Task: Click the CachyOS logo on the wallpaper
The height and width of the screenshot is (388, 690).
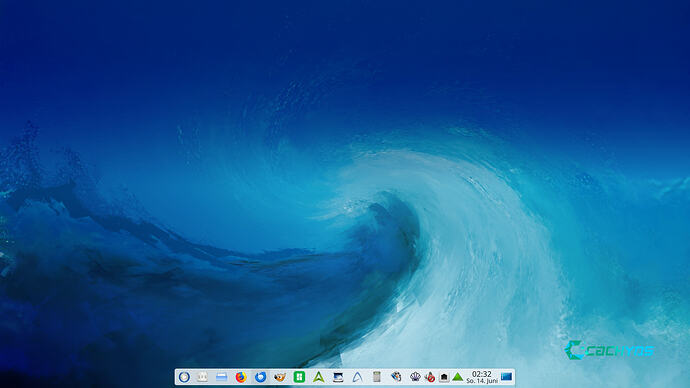Action: tap(609, 350)
